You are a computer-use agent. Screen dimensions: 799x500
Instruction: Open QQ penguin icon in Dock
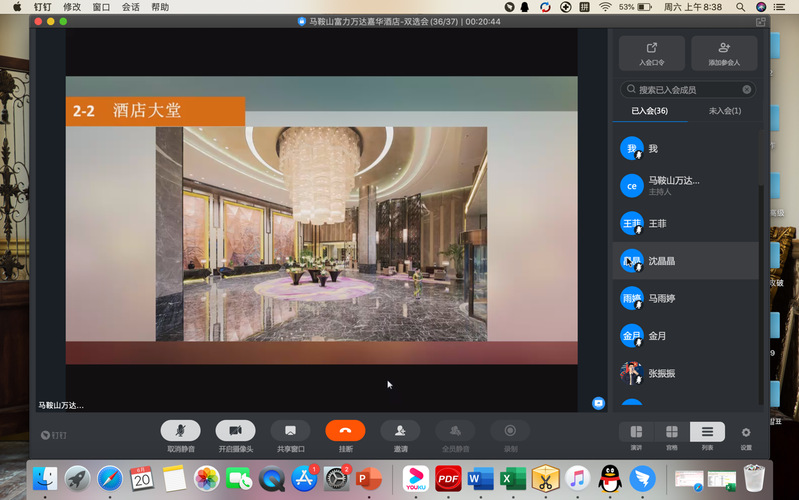pyautogui.click(x=609, y=478)
